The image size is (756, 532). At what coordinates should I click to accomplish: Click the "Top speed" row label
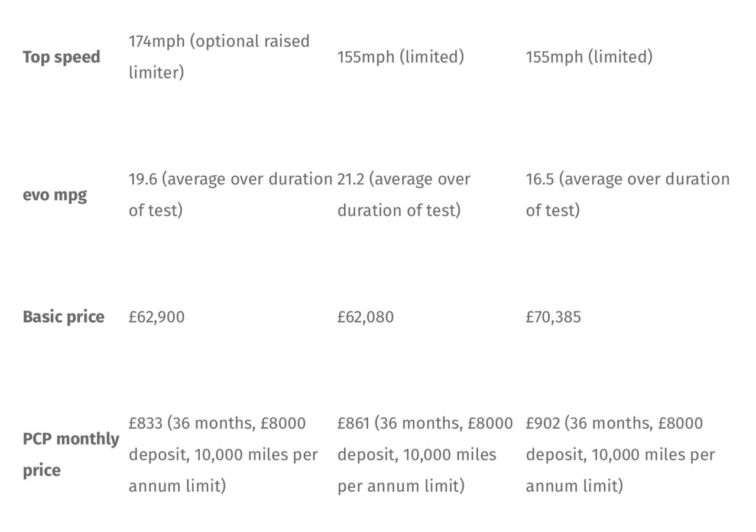61,57
